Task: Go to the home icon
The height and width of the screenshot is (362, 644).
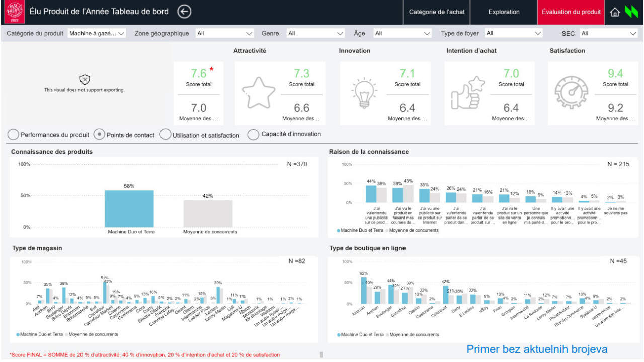Action: pos(614,13)
